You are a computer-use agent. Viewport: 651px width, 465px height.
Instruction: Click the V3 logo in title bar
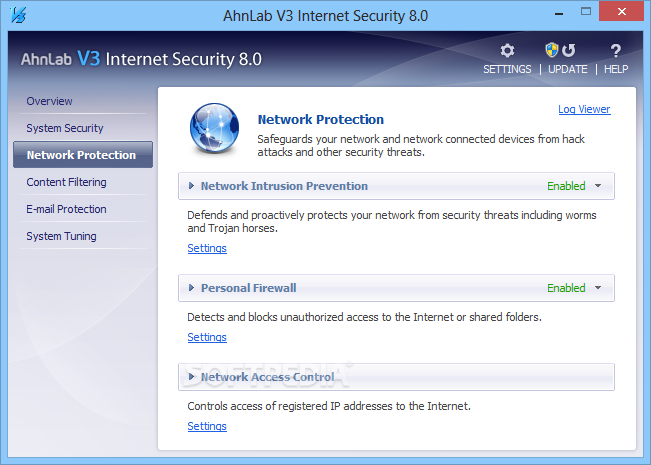pyautogui.click(x=18, y=15)
